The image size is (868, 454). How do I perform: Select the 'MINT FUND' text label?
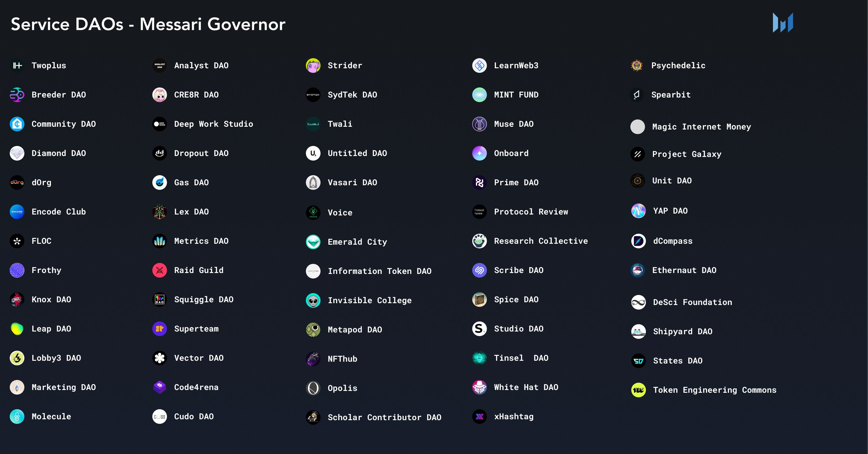point(516,95)
